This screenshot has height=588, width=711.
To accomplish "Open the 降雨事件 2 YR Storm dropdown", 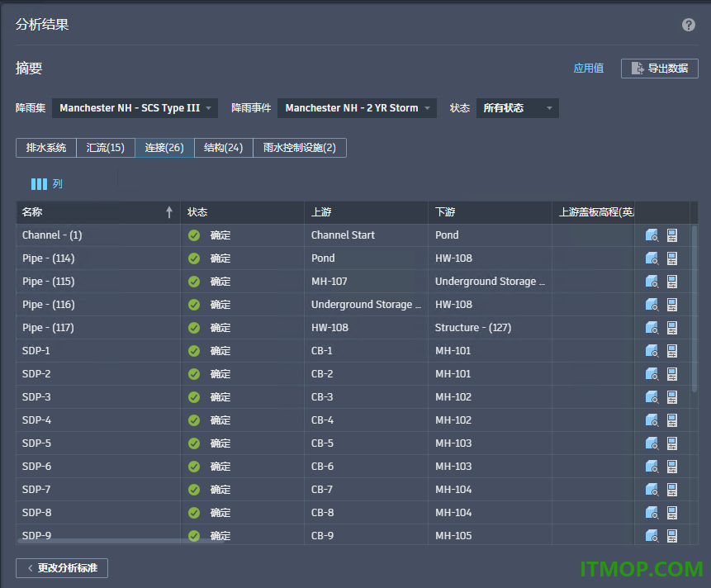I will 357,108.
